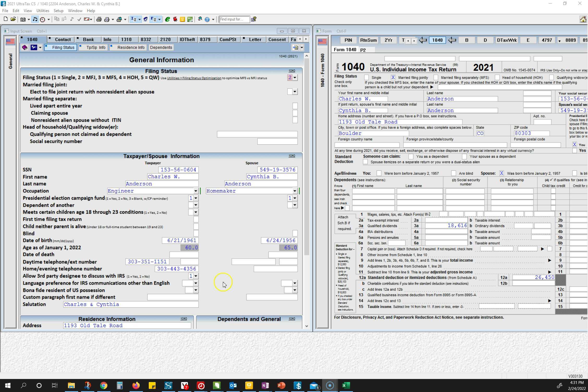Open notes with the yellow sticky note icon
This screenshot has height=392, width=588.
coord(182,19)
